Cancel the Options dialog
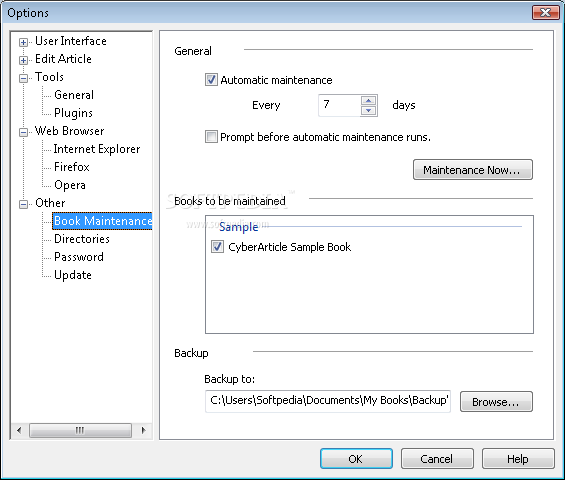The width and height of the screenshot is (565, 480). (x=437, y=459)
